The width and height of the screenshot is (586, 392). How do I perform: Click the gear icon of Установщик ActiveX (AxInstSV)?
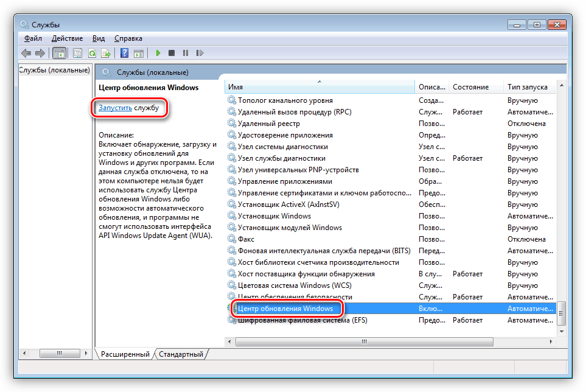[x=232, y=204]
